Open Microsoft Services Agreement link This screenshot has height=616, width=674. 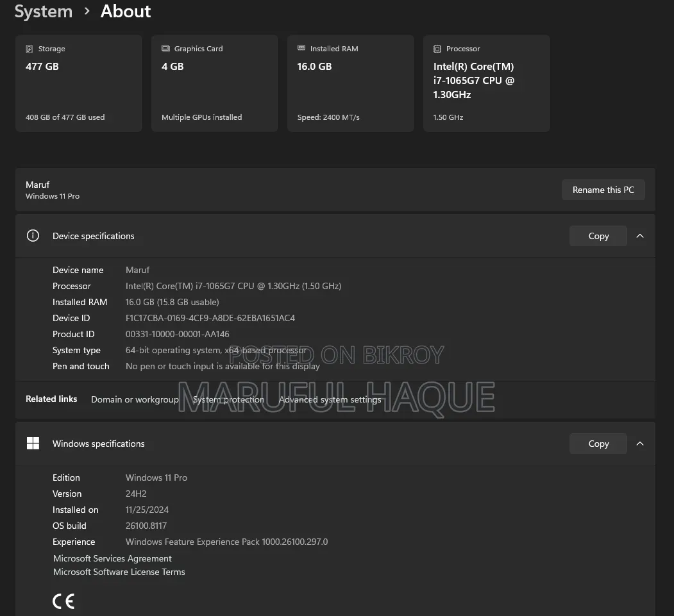(x=112, y=558)
